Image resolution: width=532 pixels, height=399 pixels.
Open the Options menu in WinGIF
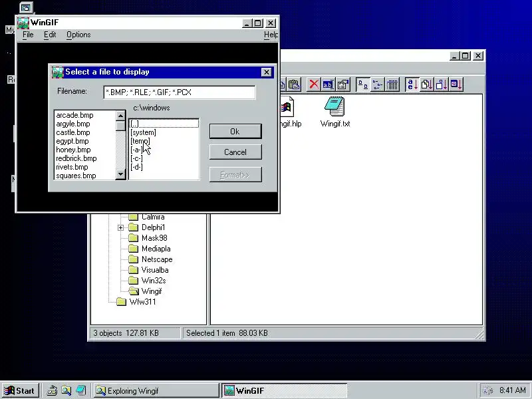[78, 35]
